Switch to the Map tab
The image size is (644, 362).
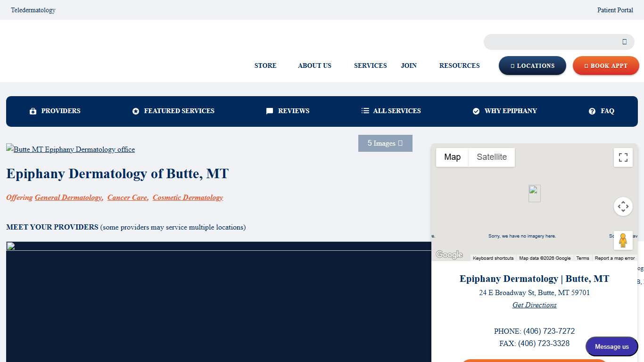(x=452, y=157)
